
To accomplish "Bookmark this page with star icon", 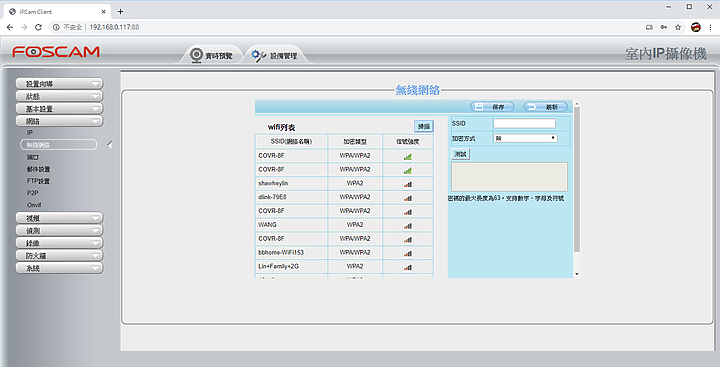I will coord(678,28).
